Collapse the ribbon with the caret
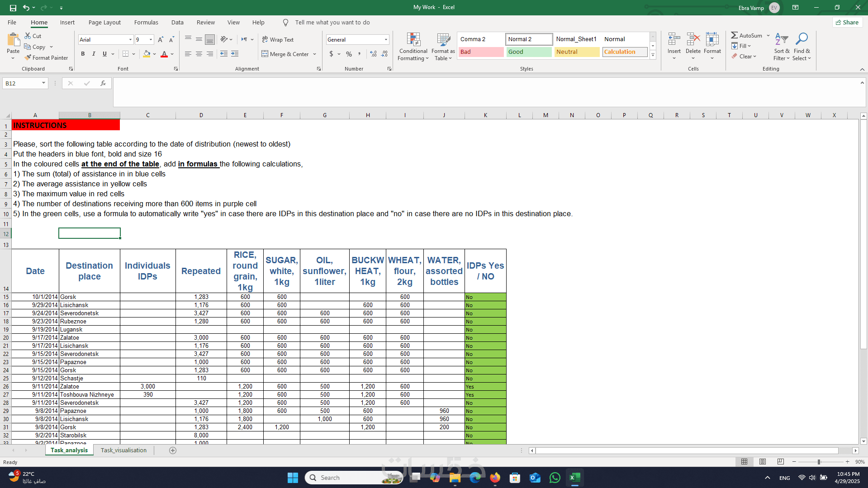The image size is (868, 488). tap(862, 69)
